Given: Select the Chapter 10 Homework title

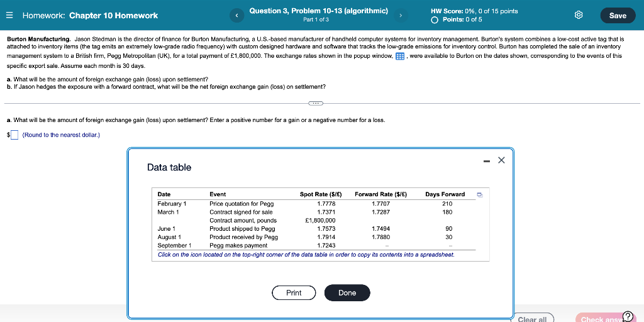Looking at the screenshot, I should pyautogui.click(x=113, y=16).
